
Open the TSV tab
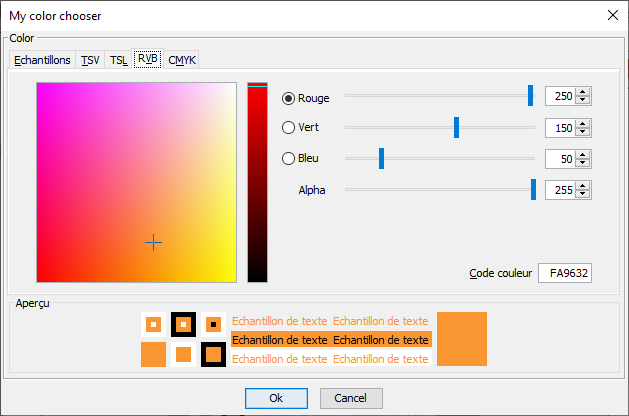point(91,61)
